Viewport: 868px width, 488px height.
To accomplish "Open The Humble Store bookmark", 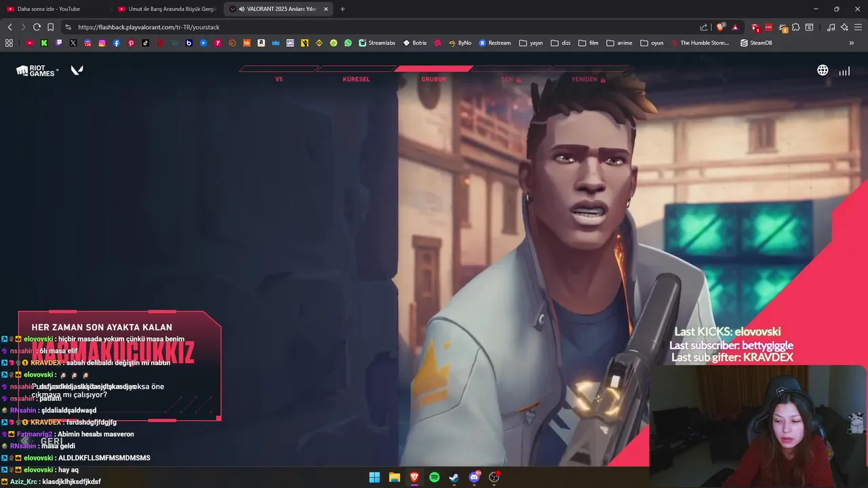I will pyautogui.click(x=701, y=43).
